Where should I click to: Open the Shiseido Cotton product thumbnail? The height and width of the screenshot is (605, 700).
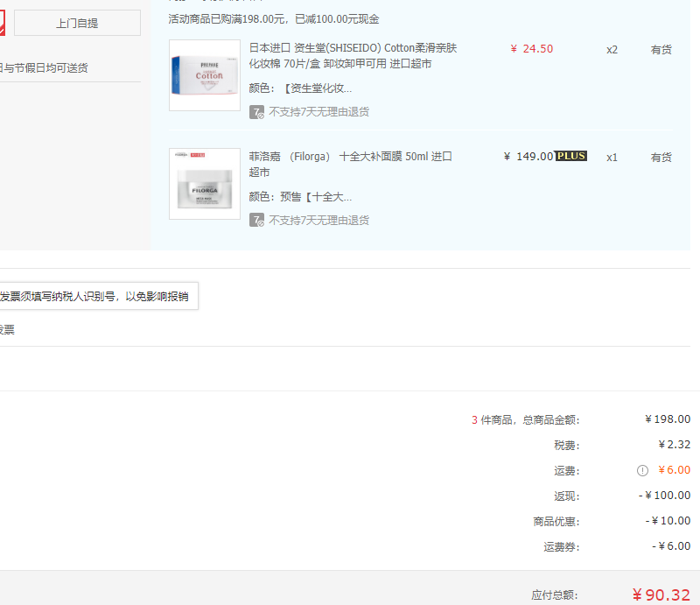click(x=205, y=75)
